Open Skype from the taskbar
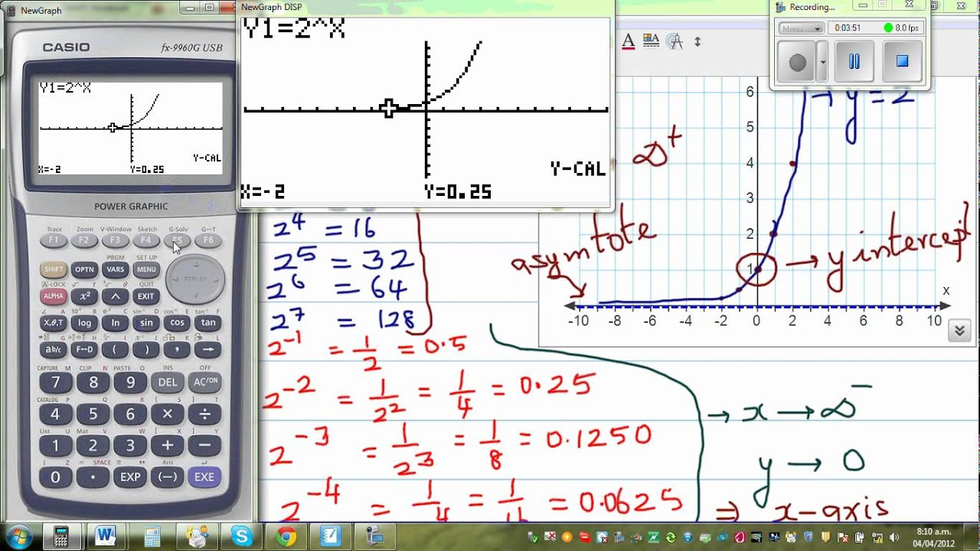 point(242,536)
